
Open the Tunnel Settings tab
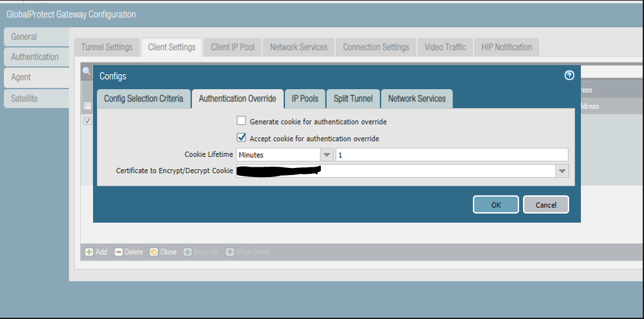(107, 48)
